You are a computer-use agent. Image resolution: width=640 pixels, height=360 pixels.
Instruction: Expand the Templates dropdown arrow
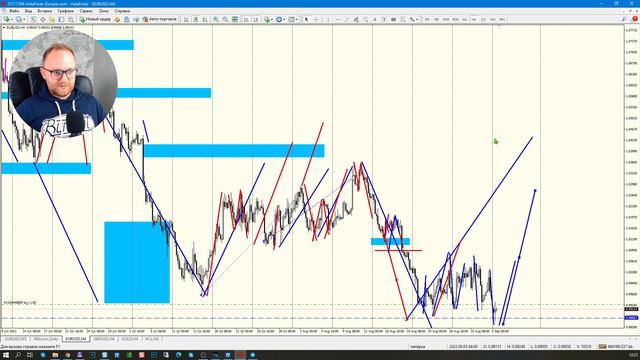click(297, 19)
